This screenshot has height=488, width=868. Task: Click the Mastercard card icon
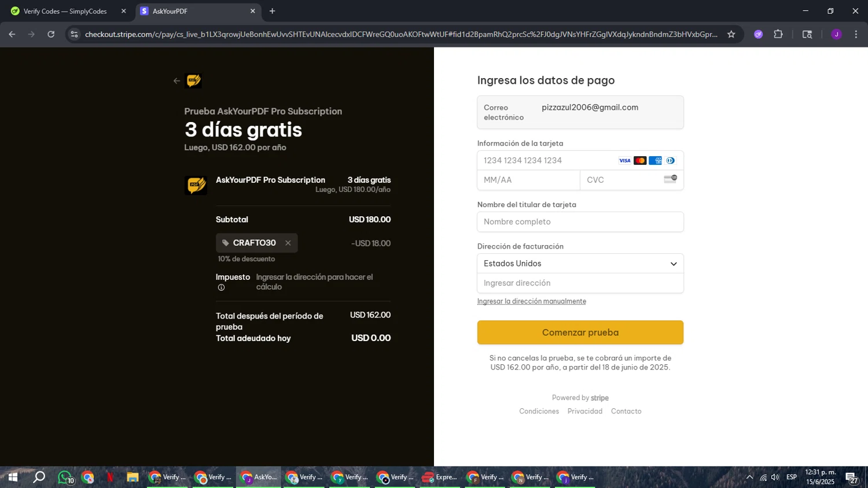coord(640,161)
